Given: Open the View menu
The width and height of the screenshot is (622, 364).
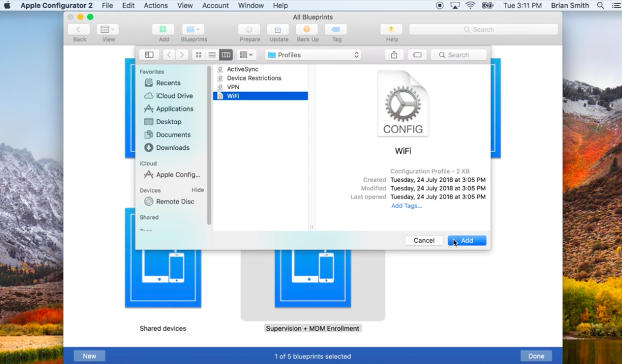Looking at the screenshot, I should [x=185, y=5].
